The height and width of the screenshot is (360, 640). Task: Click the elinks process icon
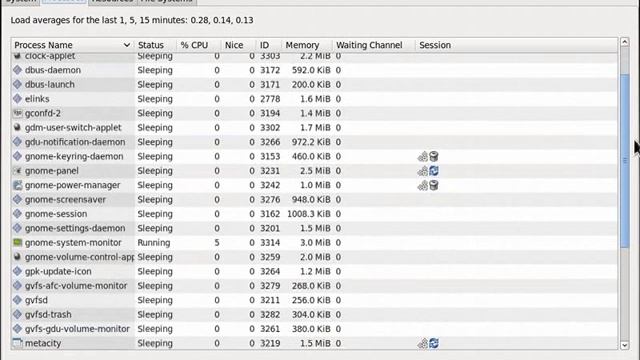pyautogui.click(x=17, y=99)
